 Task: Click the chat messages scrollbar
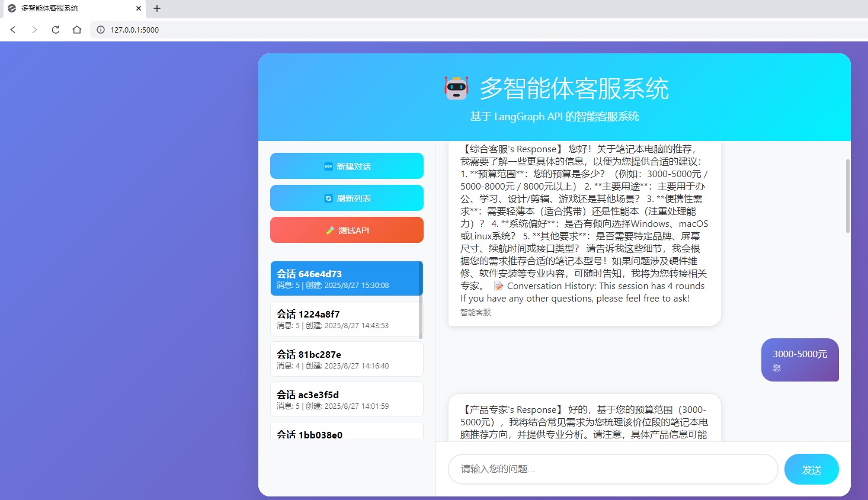[848, 195]
